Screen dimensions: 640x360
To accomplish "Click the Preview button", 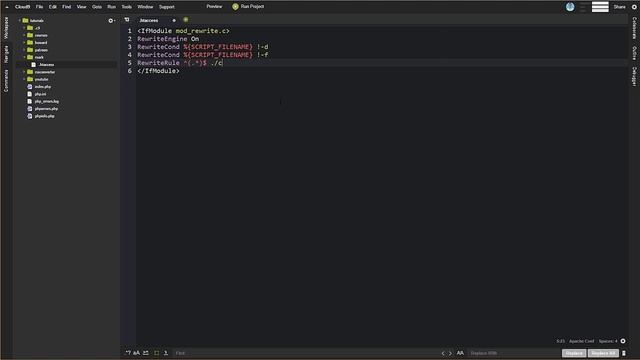I will pos(214,7).
